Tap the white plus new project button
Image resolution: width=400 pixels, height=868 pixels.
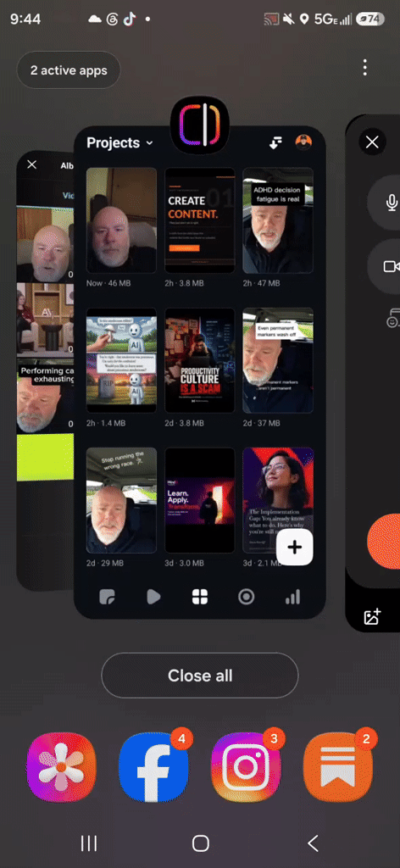[x=294, y=548]
